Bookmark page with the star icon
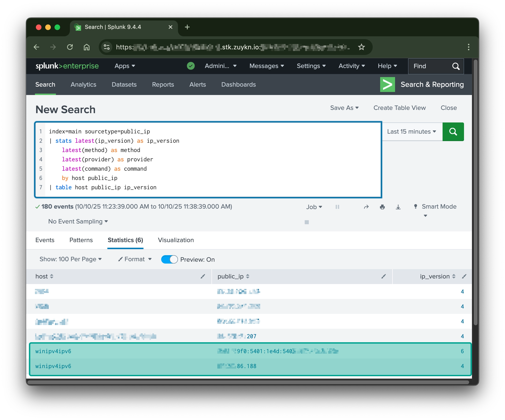505x420 pixels. [x=361, y=47]
